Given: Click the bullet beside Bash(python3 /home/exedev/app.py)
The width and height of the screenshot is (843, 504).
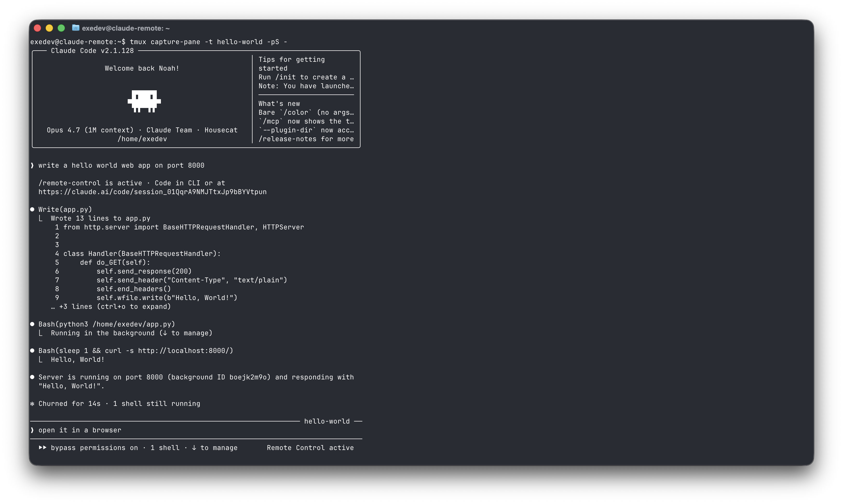Looking at the screenshot, I should 32,324.
